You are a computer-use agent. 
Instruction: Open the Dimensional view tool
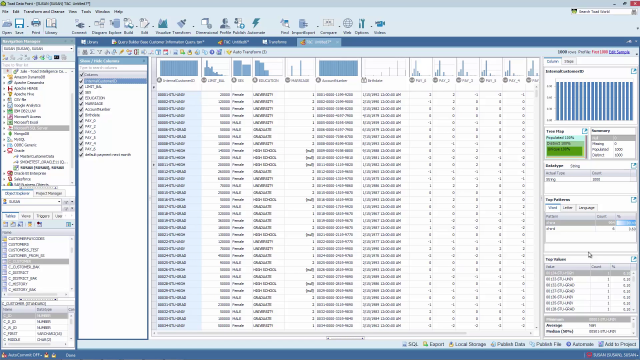[x=207, y=26]
